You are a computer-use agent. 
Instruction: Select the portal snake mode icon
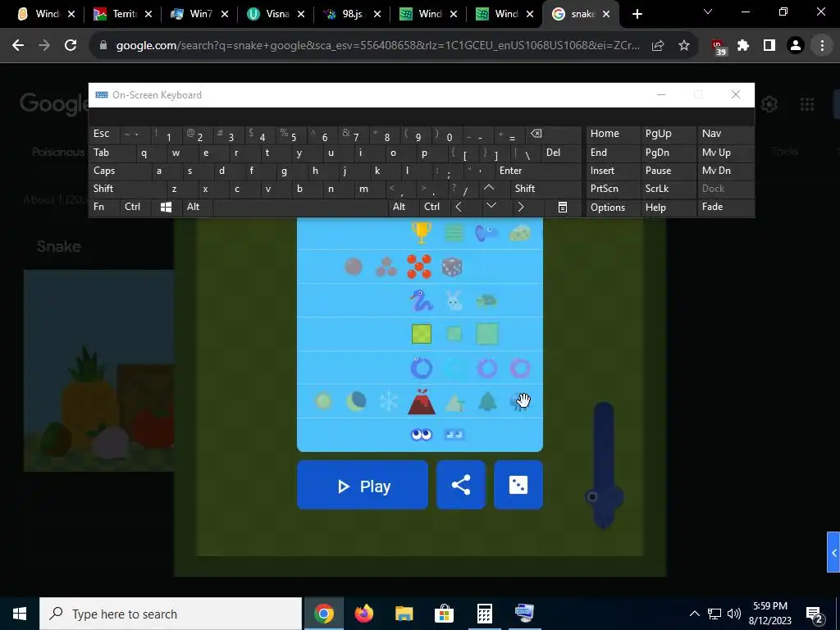click(486, 233)
